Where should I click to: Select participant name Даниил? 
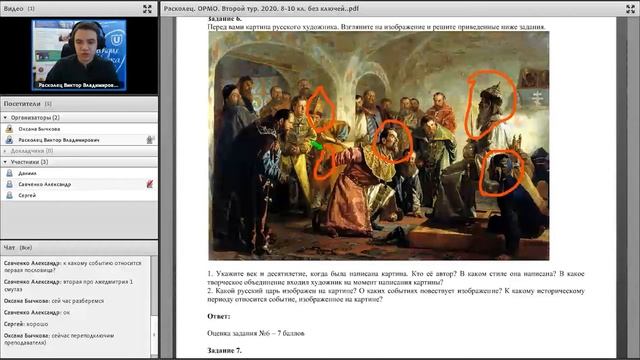(x=27, y=173)
